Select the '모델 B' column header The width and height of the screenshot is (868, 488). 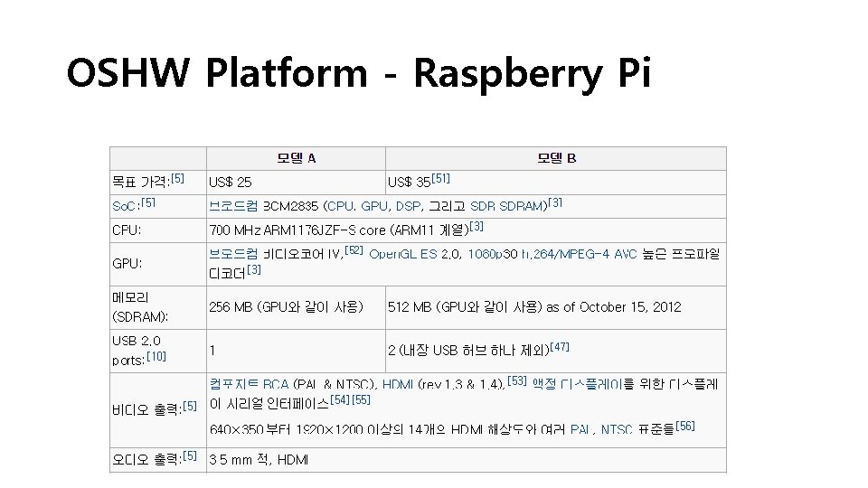[x=556, y=158]
